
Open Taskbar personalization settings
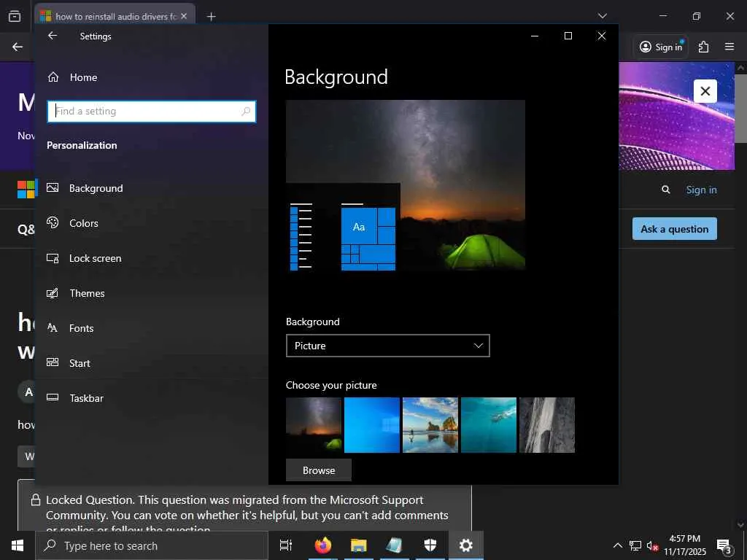152,398
